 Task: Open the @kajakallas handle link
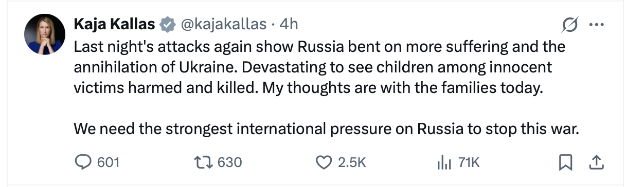click(222, 24)
